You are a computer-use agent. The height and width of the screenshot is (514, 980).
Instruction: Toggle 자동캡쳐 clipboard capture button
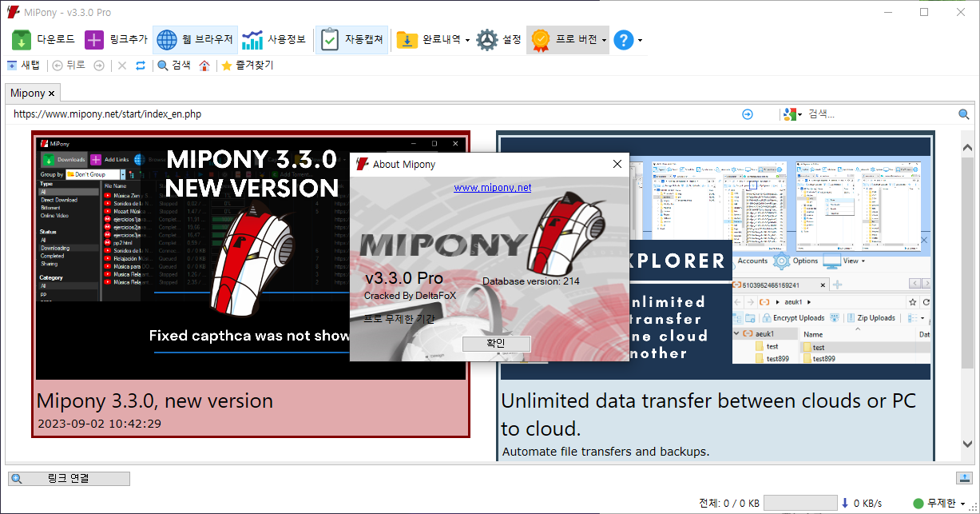[351, 39]
